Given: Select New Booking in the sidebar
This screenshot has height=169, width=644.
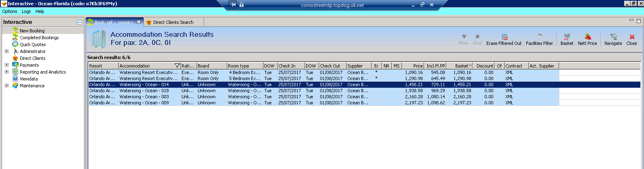Looking at the screenshot, I should [x=32, y=30].
